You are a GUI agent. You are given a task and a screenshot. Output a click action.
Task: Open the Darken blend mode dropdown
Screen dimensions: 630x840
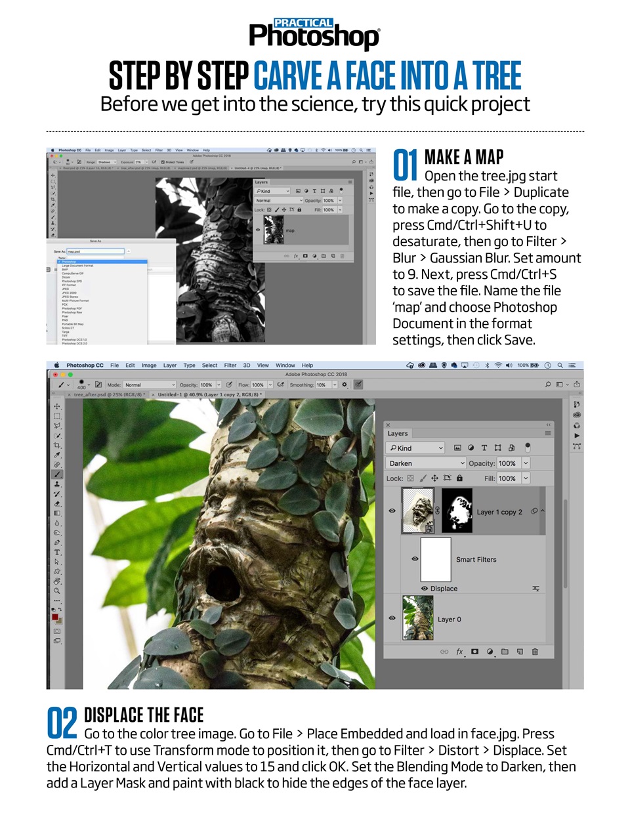coord(426,463)
